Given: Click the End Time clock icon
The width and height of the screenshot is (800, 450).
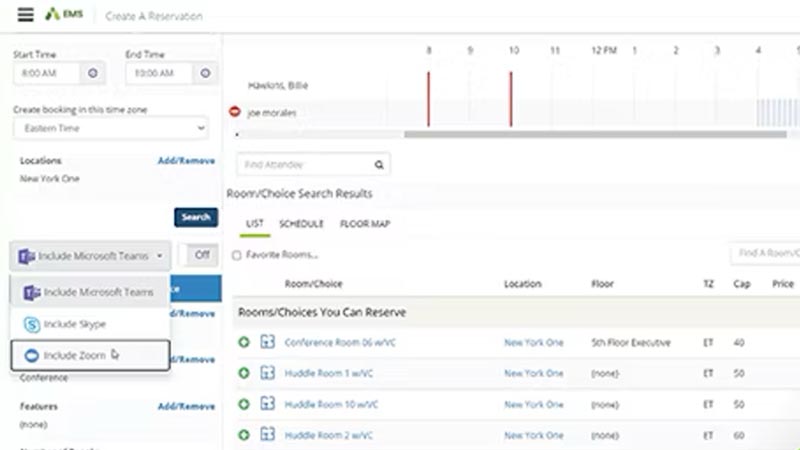Looking at the screenshot, I should [205, 73].
